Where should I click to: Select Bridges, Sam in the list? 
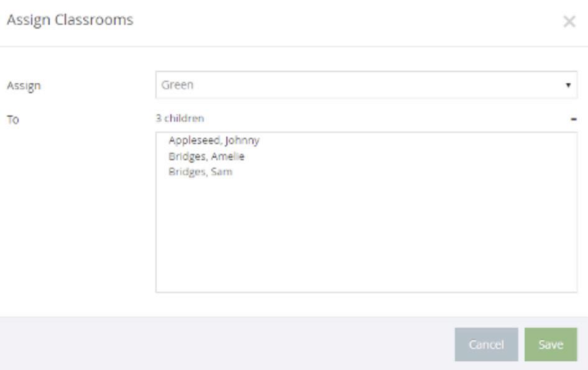click(200, 172)
